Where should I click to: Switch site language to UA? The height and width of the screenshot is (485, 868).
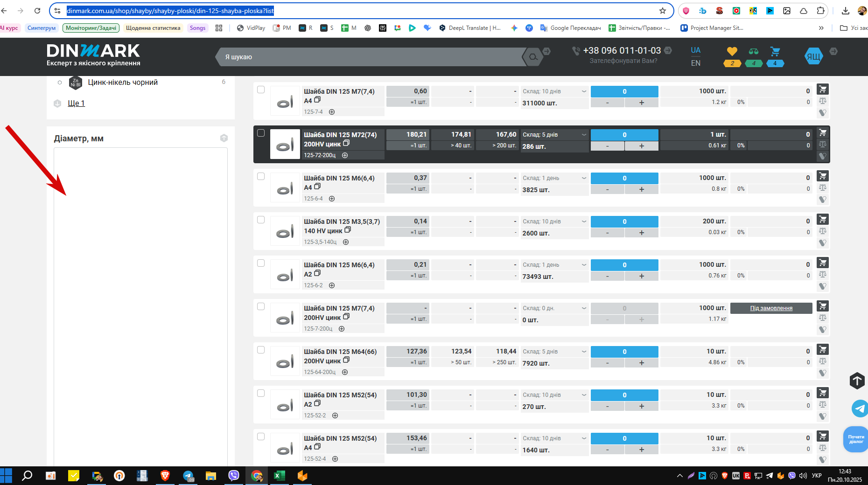click(695, 50)
